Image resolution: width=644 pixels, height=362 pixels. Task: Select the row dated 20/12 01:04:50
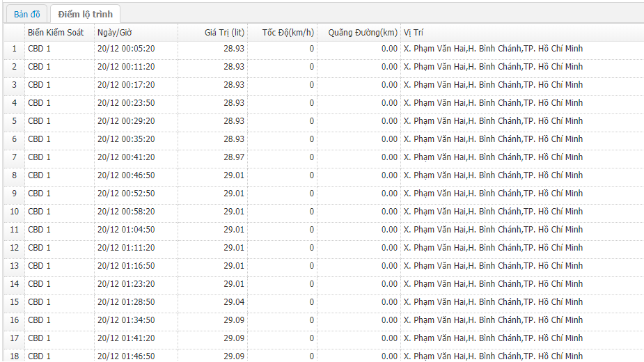tap(126, 230)
